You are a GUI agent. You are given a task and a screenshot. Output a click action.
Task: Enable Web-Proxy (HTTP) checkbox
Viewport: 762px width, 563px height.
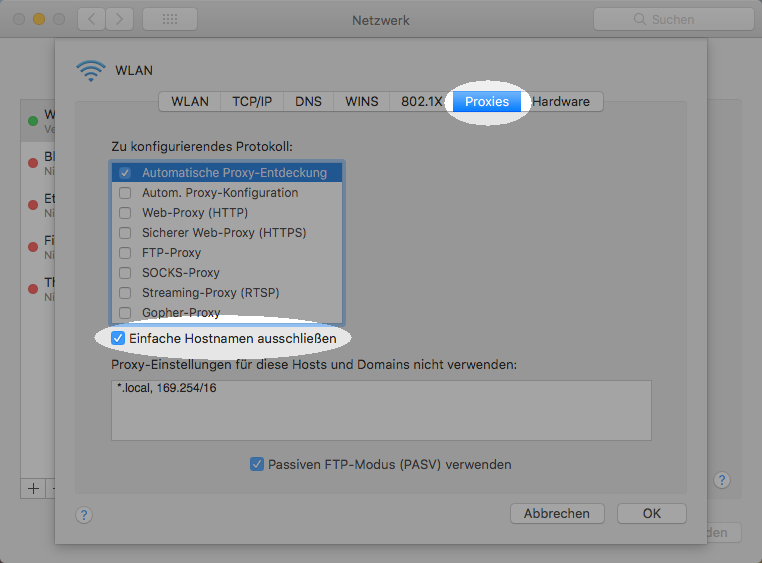tap(126, 213)
